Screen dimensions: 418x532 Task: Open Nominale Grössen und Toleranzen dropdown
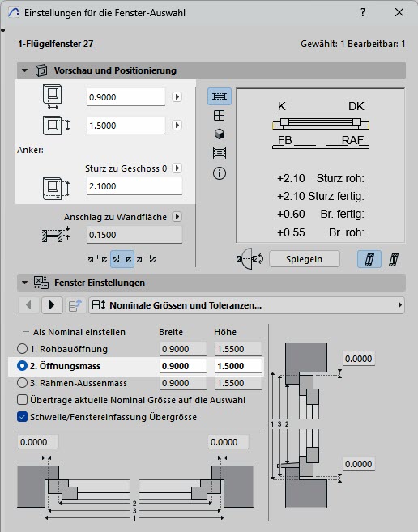click(247, 305)
